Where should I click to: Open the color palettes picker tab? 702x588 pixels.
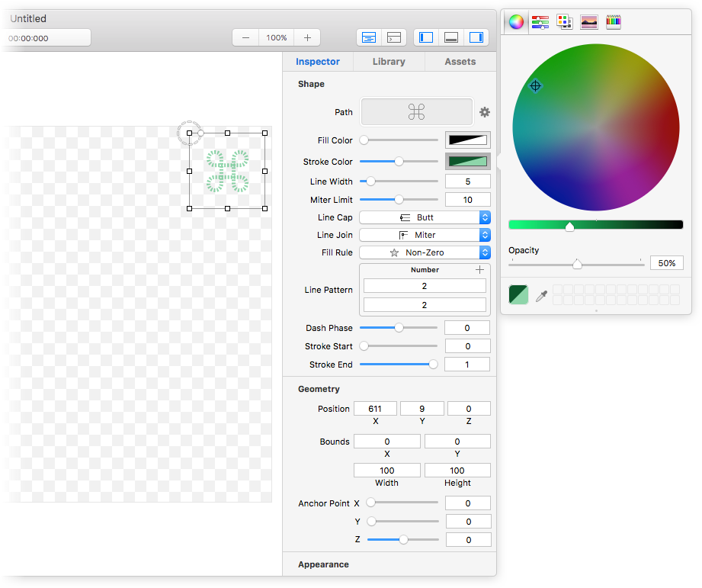click(565, 21)
